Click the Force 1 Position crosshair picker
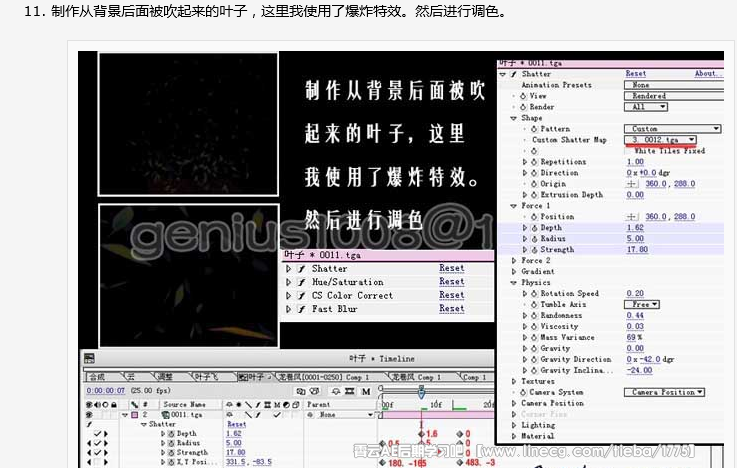This screenshot has height=468, width=737. click(x=632, y=217)
